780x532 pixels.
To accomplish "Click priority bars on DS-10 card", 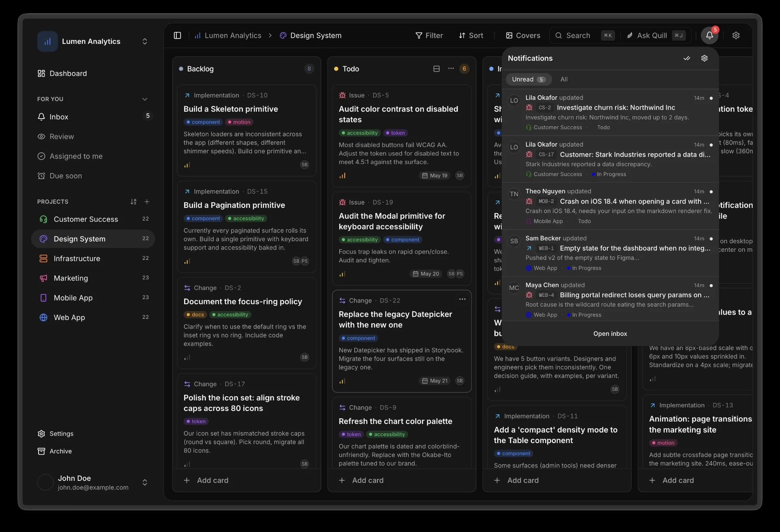I will coord(187,165).
